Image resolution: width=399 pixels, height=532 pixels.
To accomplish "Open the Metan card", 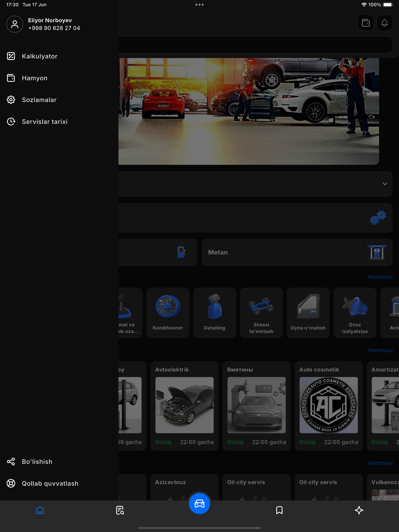I will 297,252.
